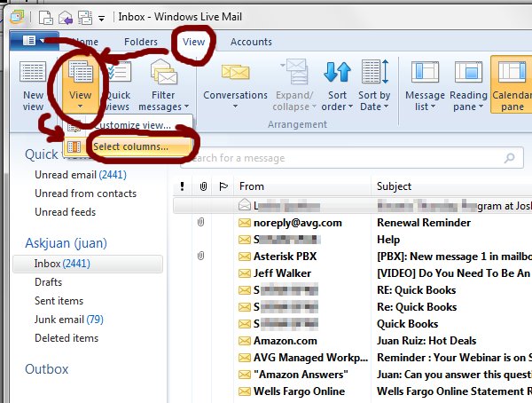Select the noreply@avg.com Renewal Reminder message
This screenshot has width=532, height=403.
(x=352, y=223)
